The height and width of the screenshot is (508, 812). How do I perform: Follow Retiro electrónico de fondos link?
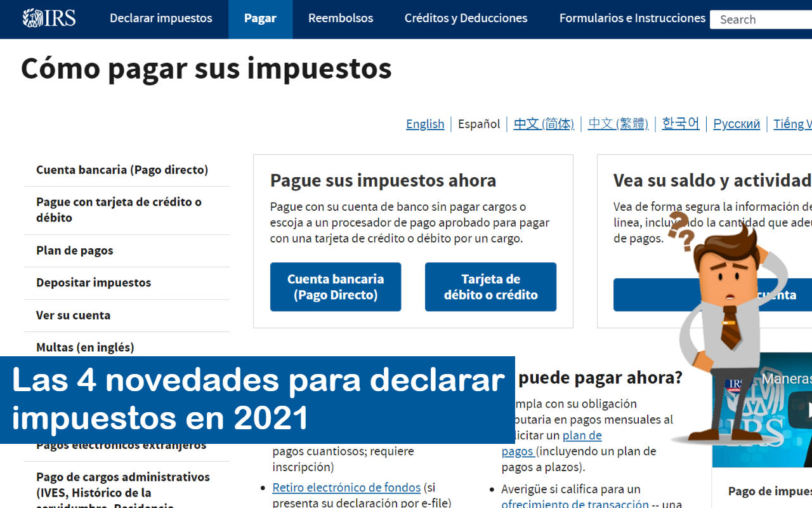[346, 488]
